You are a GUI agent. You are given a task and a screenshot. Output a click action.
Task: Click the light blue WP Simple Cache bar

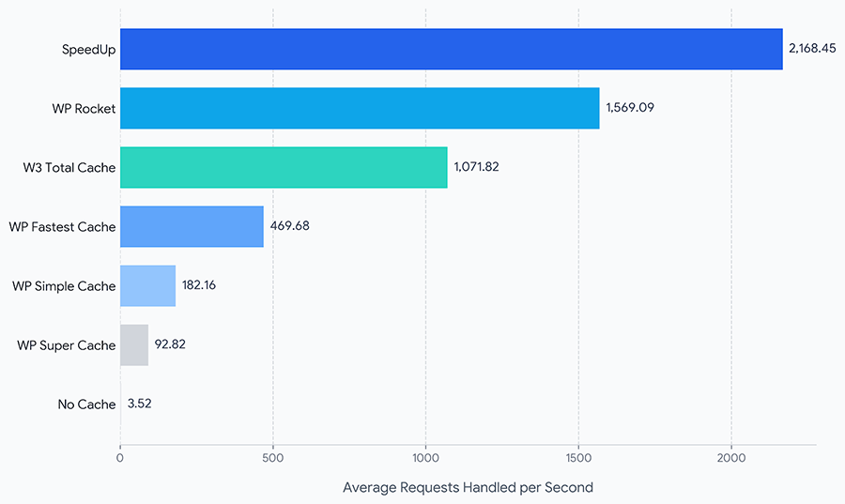coord(147,285)
